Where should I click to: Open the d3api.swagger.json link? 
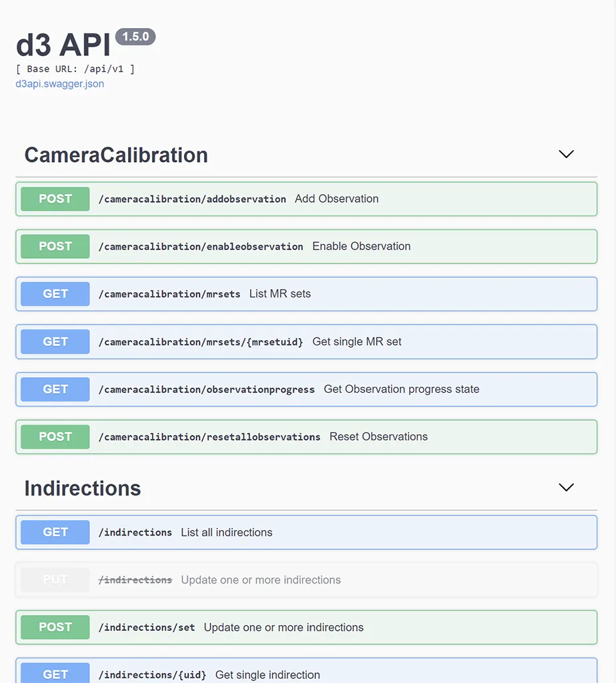coord(59,83)
